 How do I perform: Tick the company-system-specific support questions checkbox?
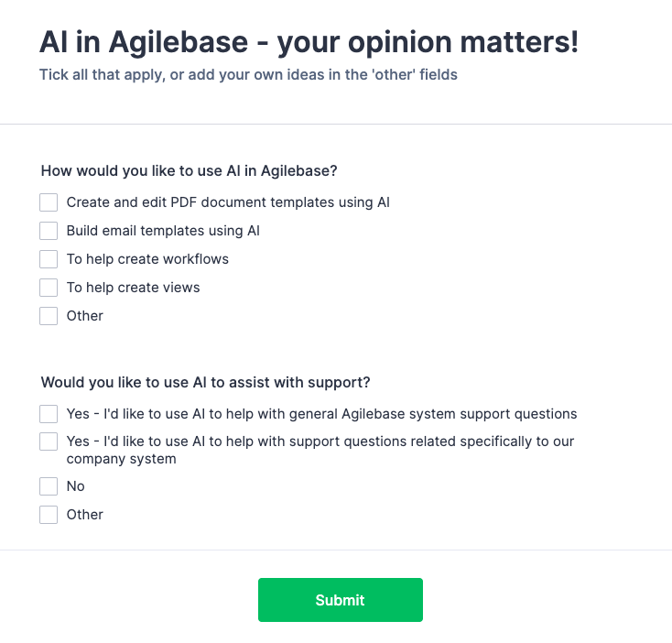pyautogui.click(x=49, y=441)
